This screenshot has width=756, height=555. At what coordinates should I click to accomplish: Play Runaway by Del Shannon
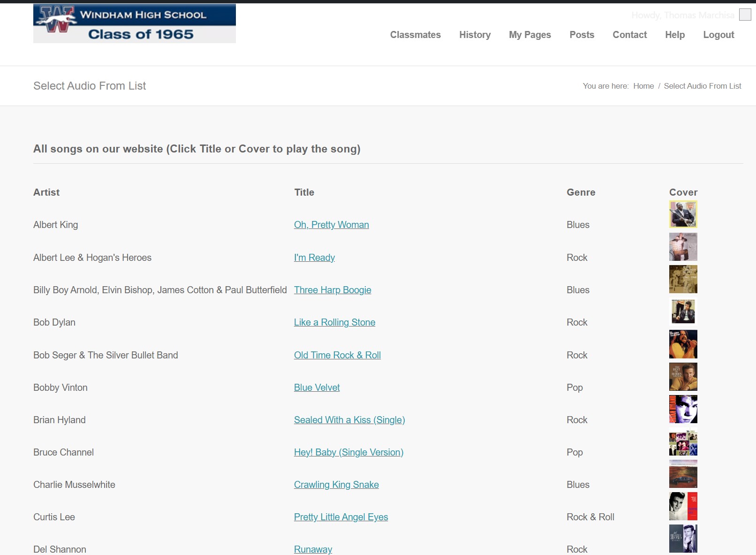pos(313,549)
